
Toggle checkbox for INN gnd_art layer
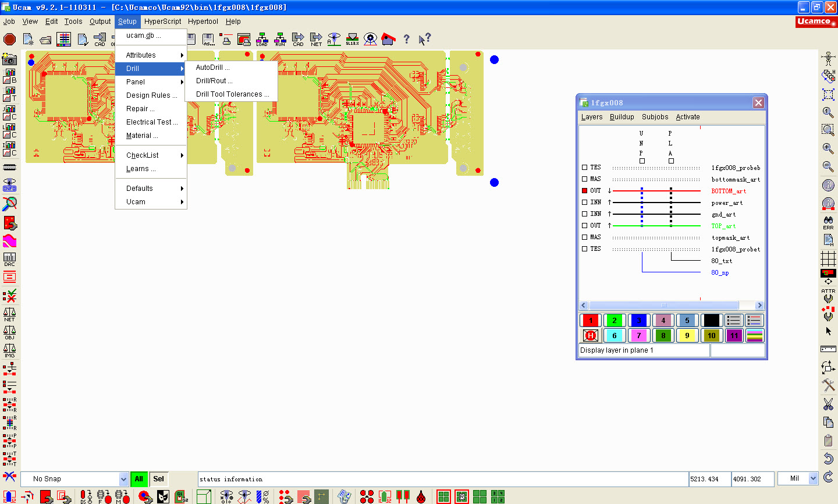point(585,214)
